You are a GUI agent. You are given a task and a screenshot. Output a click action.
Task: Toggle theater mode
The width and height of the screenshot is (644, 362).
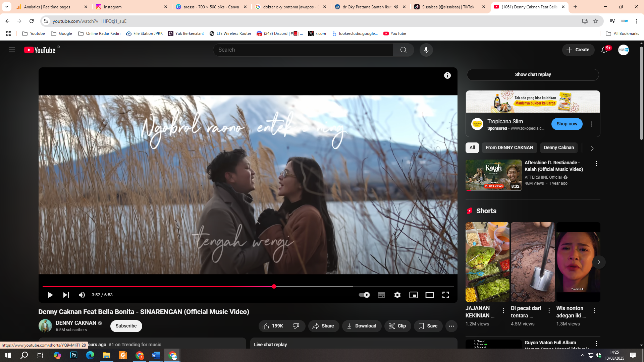pos(430,295)
